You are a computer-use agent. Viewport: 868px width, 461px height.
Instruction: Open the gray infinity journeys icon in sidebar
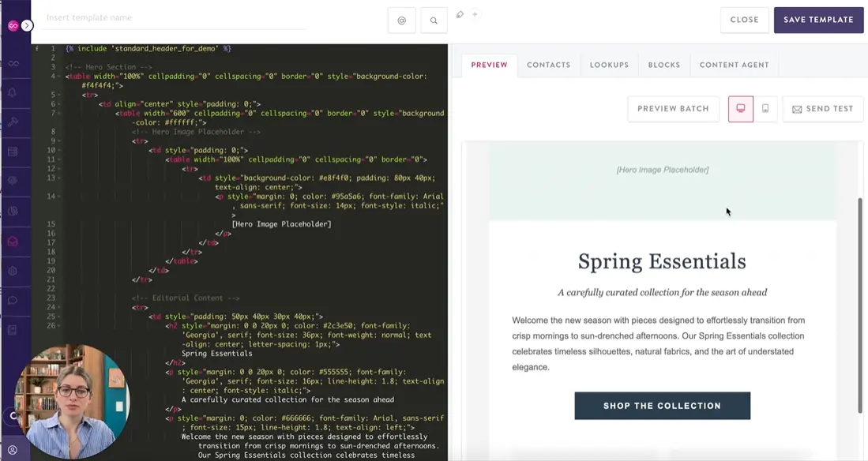point(13,63)
